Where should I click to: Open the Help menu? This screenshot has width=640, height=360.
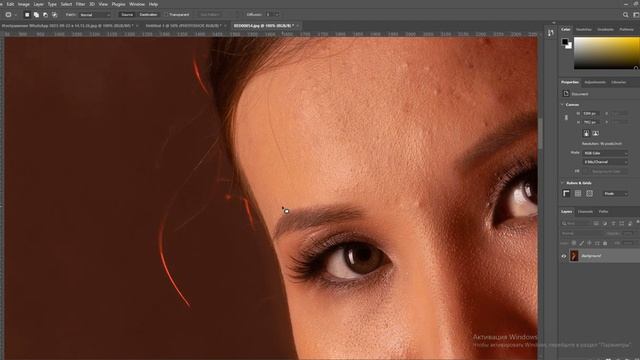[153, 4]
